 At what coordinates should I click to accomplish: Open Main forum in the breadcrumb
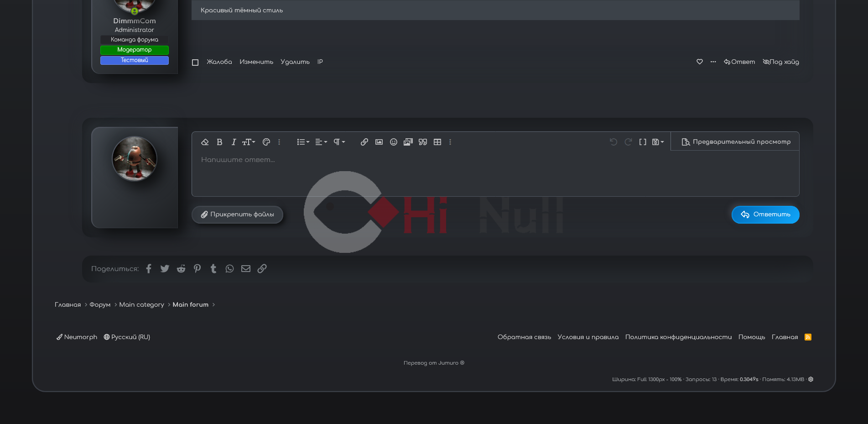(x=190, y=305)
